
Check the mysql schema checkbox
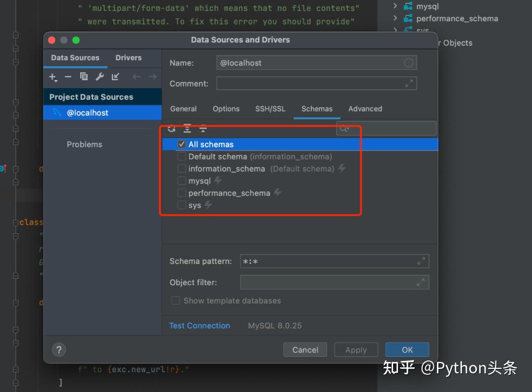coord(181,181)
